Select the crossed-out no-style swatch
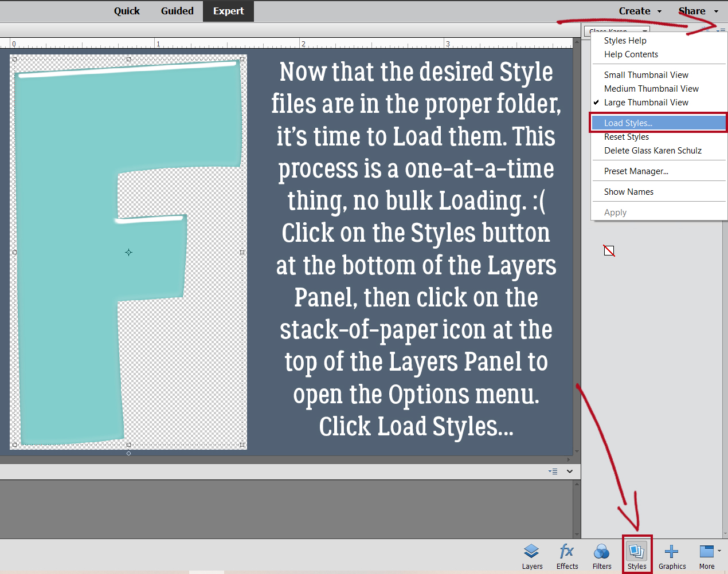The height and width of the screenshot is (574, 728). click(609, 250)
